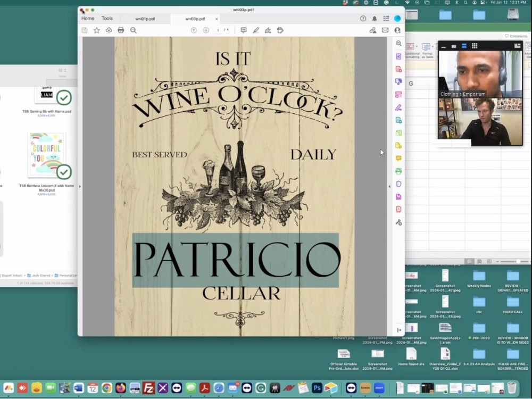Viewport: 532px width, 399px height.
Task: Open the red PDF document tool in right pane
Action: click(x=398, y=209)
